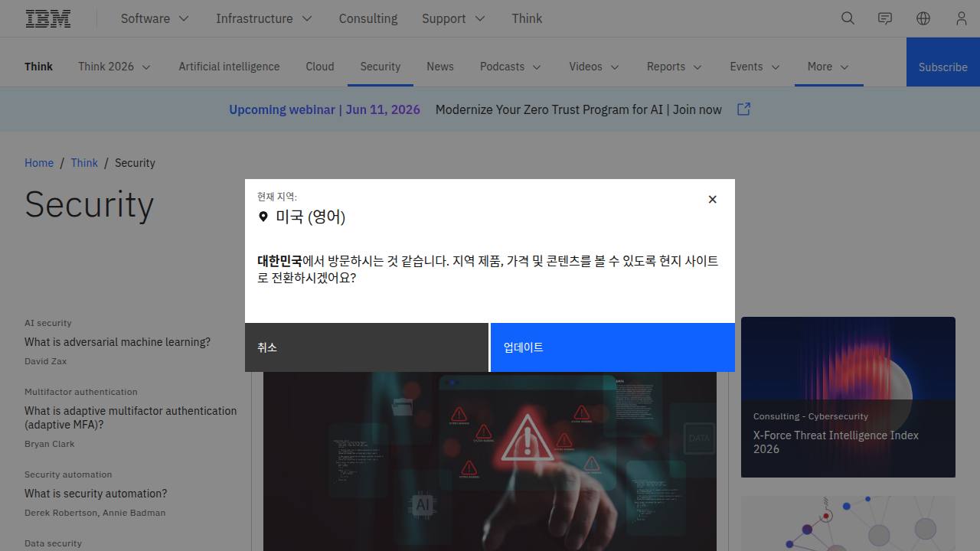Expand the Reports dropdown
Image resolution: width=980 pixels, height=551 pixels.
click(675, 67)
